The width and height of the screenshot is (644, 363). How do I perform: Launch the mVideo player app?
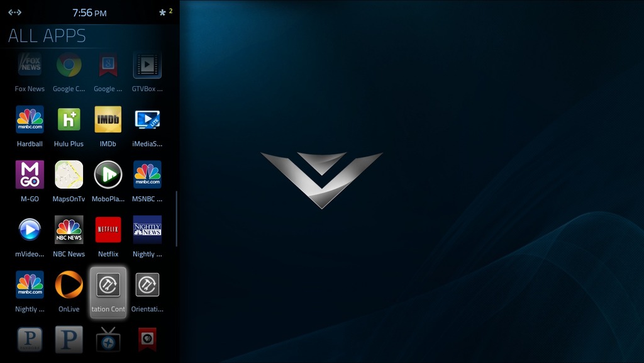point(30,230)
